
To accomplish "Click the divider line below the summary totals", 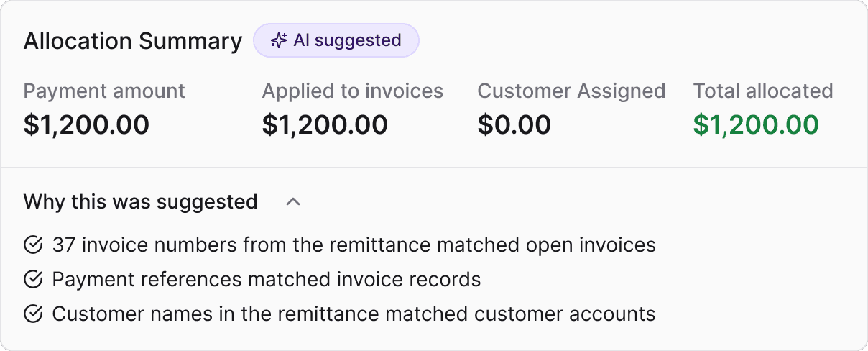I will coord(434,168).
